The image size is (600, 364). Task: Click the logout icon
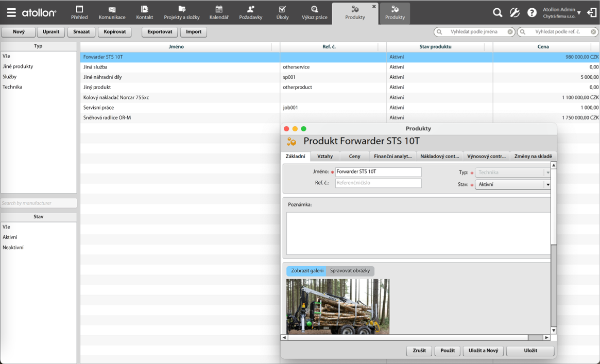(x=592, y=12)
